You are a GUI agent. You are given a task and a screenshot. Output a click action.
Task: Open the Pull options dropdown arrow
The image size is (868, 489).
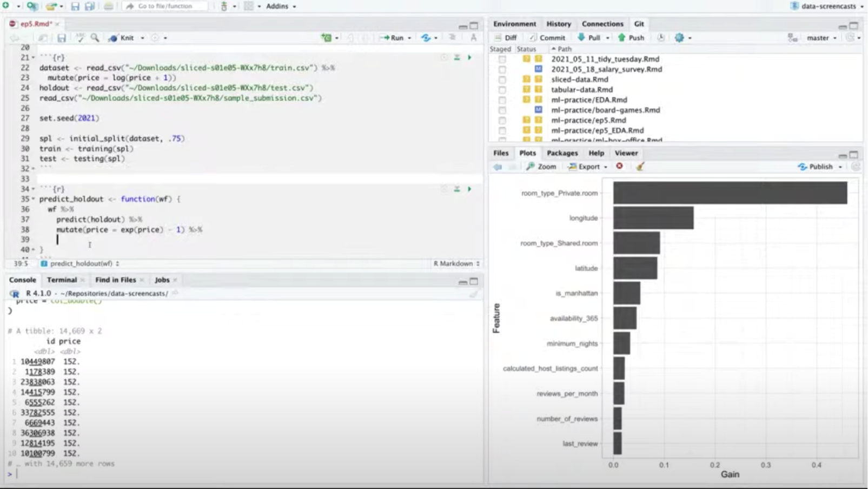[x=607, y=38]
